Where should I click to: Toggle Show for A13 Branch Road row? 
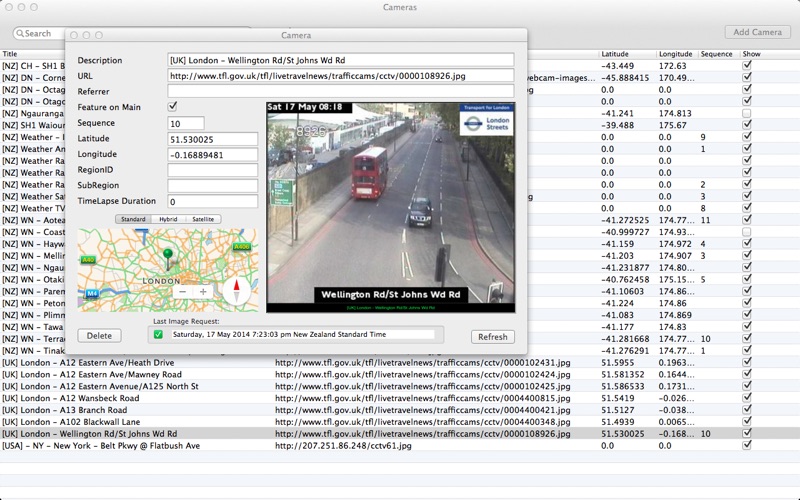(x=747, y=409)
